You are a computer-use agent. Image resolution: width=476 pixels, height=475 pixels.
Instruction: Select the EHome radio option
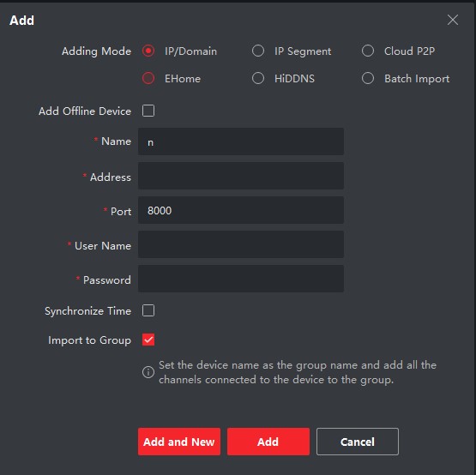148,78
